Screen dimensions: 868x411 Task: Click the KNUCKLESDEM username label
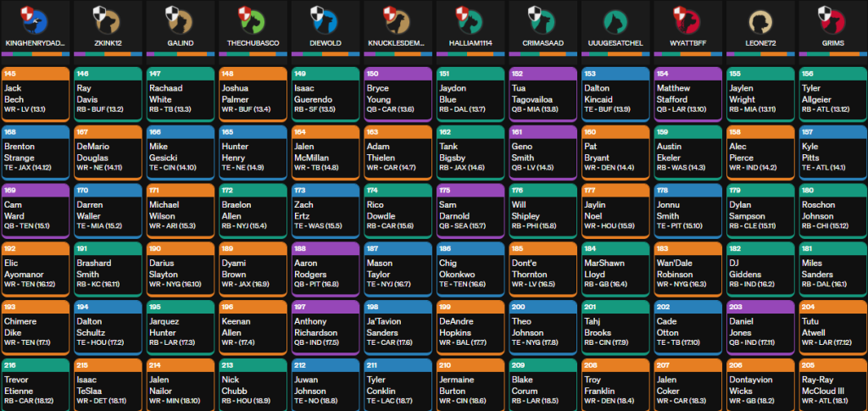coord(398,40)
